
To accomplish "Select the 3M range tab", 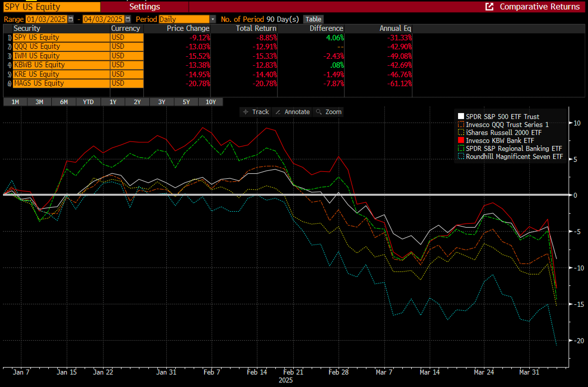I will click(x=39, y=102).
